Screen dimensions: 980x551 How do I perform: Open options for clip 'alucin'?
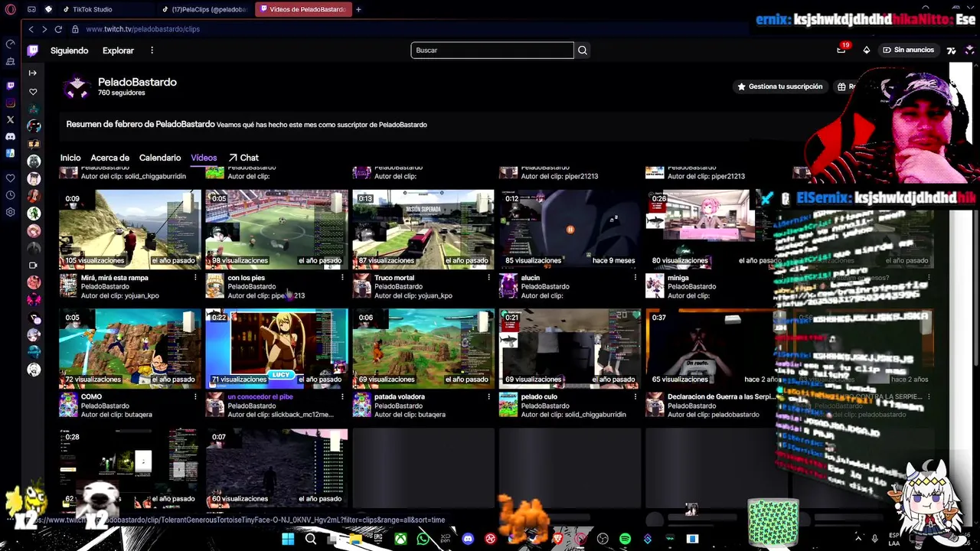(x=635, y=278)
